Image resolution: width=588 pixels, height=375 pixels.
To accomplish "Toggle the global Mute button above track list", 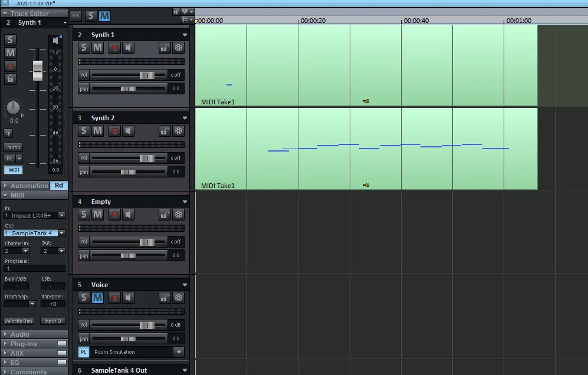I will [104, 16].
